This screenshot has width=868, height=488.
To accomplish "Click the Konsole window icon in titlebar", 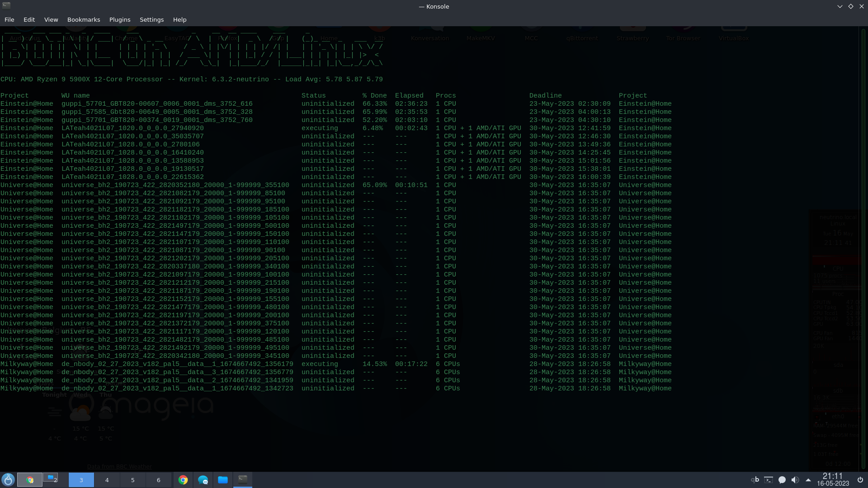I will (x=6, y=6).
